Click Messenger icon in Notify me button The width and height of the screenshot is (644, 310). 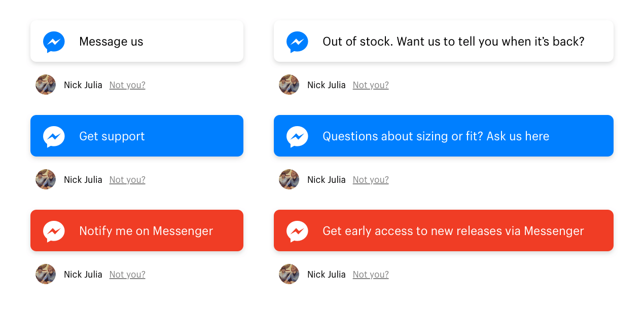tap(54, 231)
